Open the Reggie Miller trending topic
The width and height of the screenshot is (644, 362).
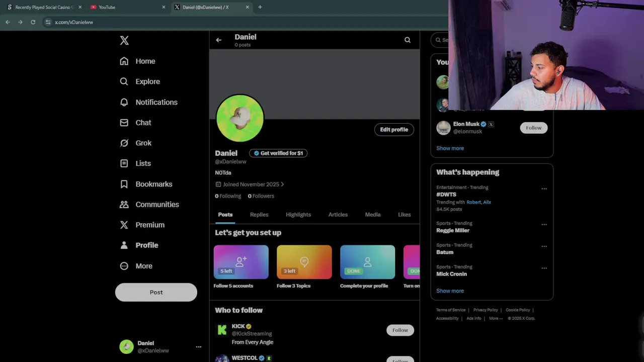point(453,231)
